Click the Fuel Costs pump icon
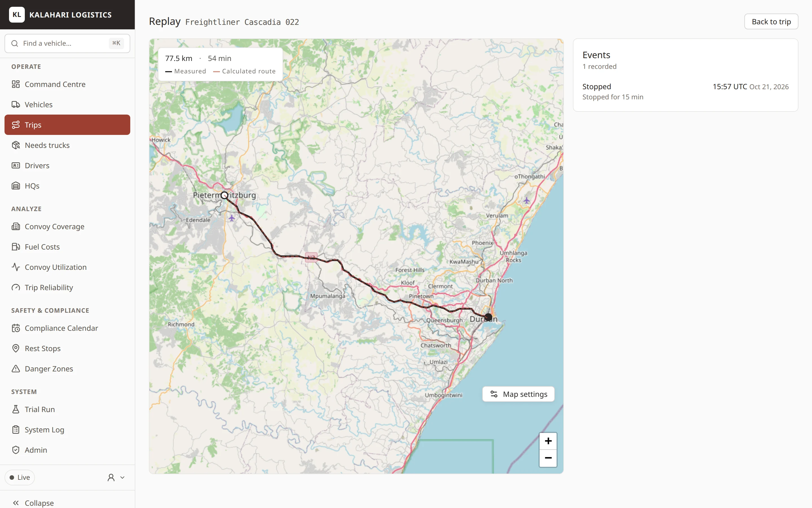The width and height of the screenshot is (812, 508). [x=16, y=247]
